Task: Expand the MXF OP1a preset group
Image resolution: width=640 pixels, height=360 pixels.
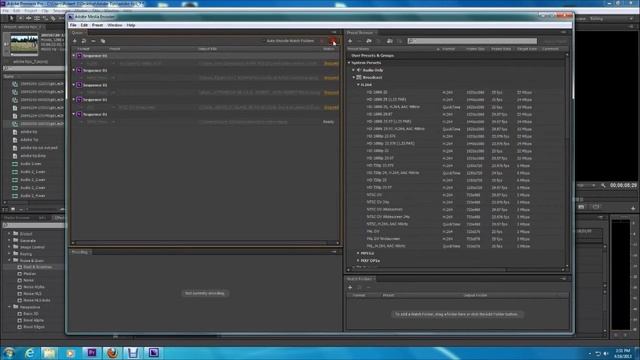Action: 358,260
